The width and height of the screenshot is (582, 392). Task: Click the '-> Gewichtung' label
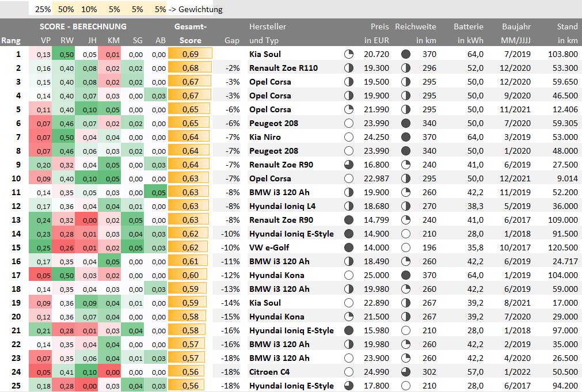coord(196,9)
